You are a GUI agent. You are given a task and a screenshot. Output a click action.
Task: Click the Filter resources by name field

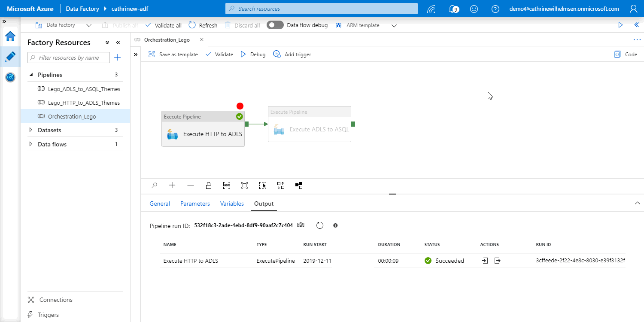pyautogui.click(x=69, y=58)
